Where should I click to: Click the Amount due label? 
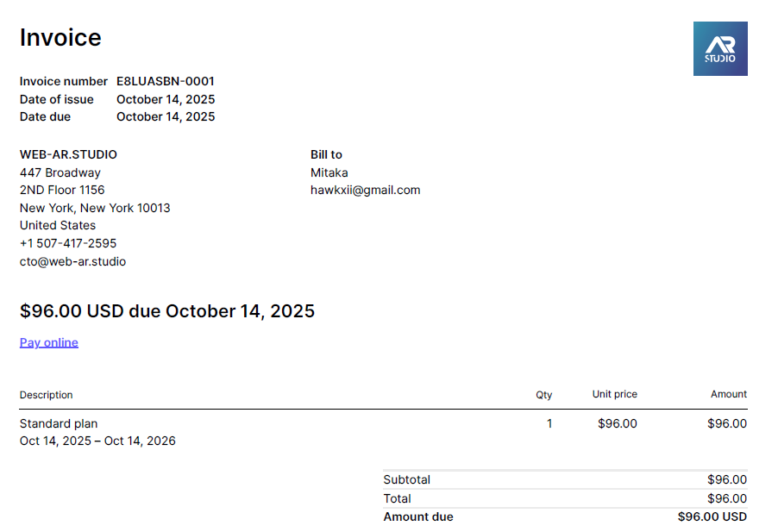pos(418,517)
